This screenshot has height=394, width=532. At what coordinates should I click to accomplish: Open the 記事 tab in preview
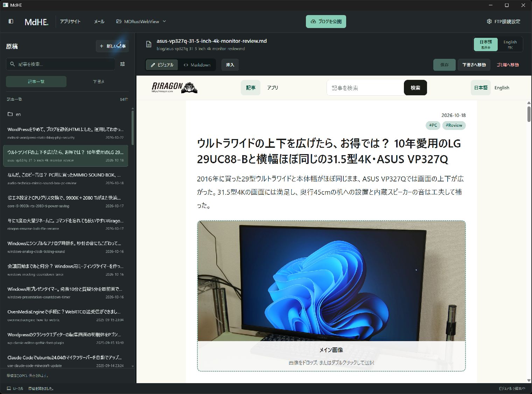pos(251,88)
